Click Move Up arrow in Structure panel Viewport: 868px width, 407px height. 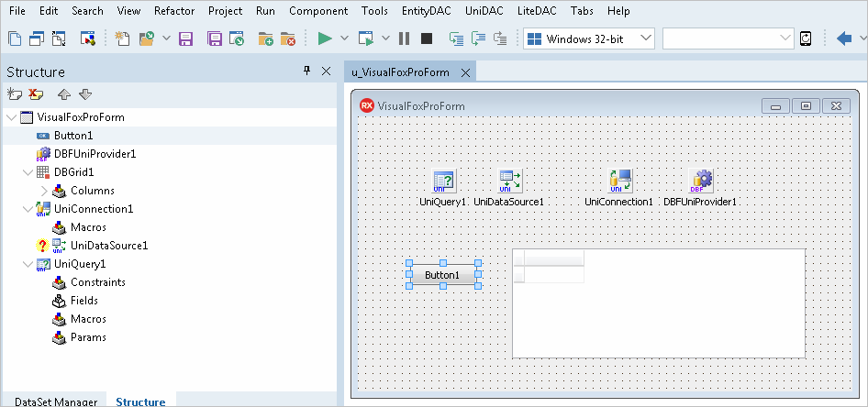coord(64,94)
